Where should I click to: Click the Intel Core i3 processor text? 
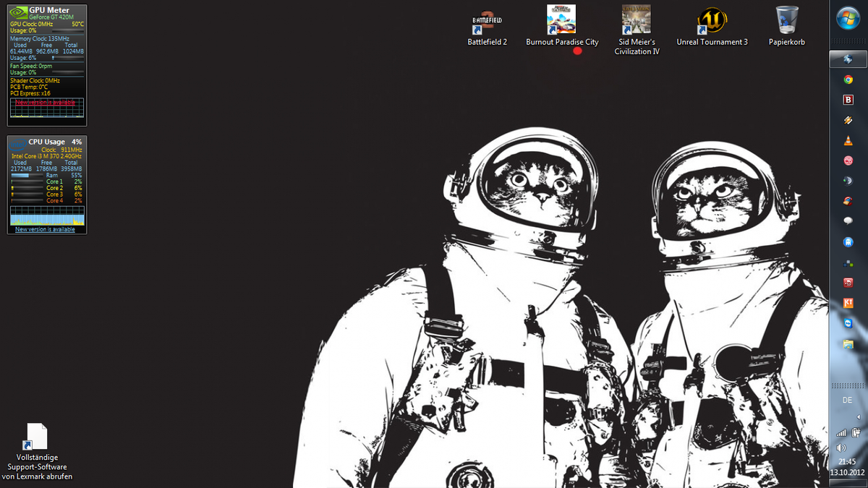(x=47, y=156)
